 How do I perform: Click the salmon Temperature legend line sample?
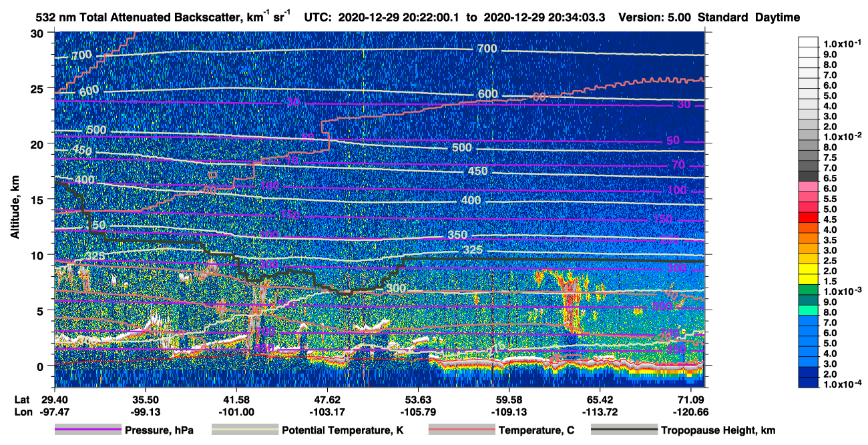pos(461,430)
